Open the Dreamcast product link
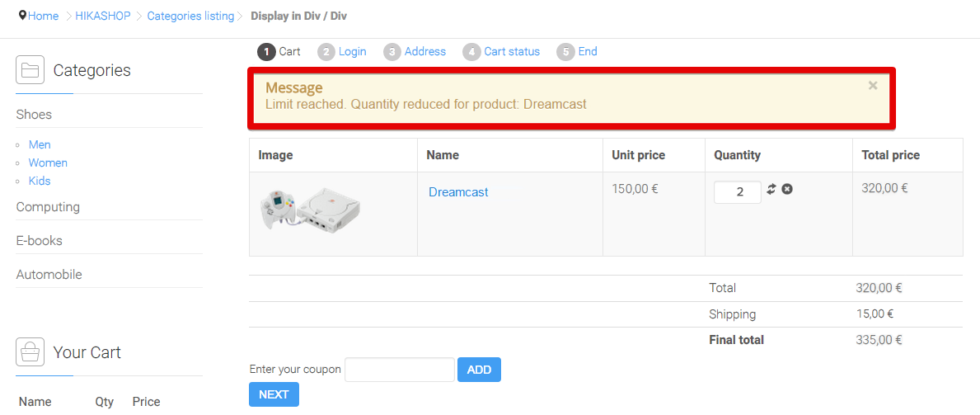This screenshot has width=980, height=415. coord(458,192)
